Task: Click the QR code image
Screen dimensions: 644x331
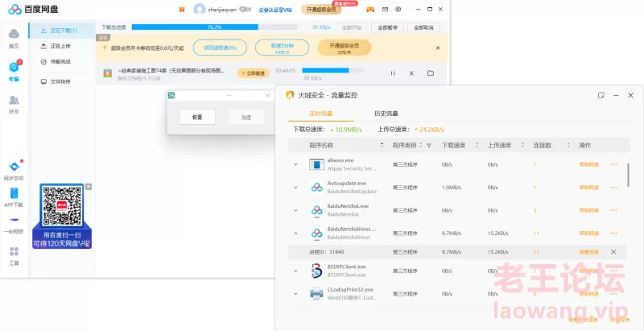Action: coord(62,205)
